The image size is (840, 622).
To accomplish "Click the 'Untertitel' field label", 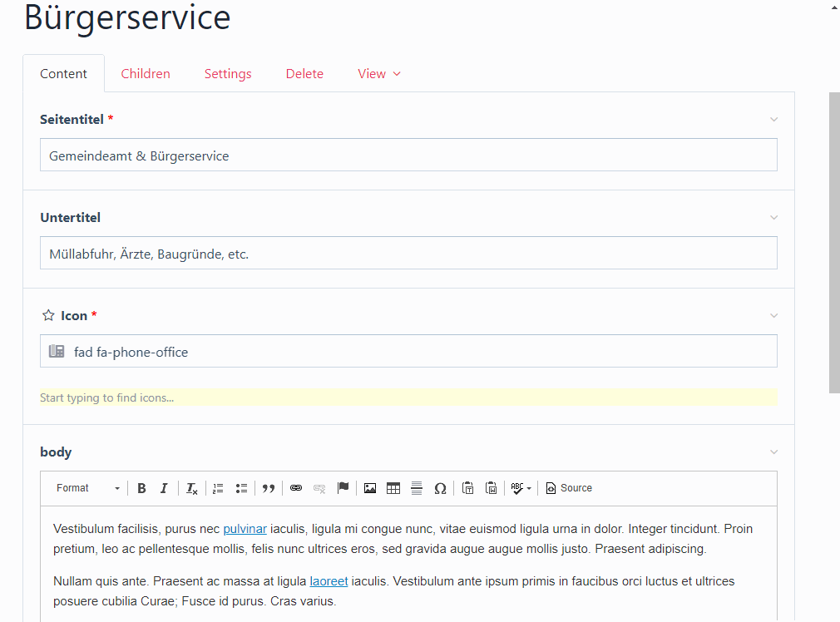I will [x=70, y=218].
